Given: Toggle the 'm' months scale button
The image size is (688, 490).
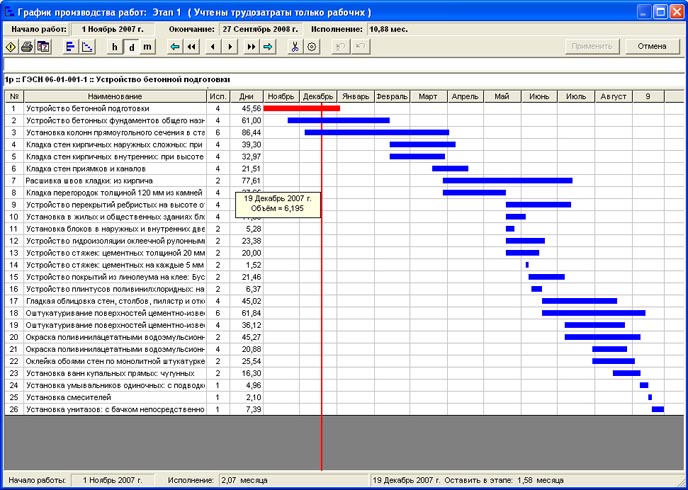Looking at the screenshot, I should [147, 47].
